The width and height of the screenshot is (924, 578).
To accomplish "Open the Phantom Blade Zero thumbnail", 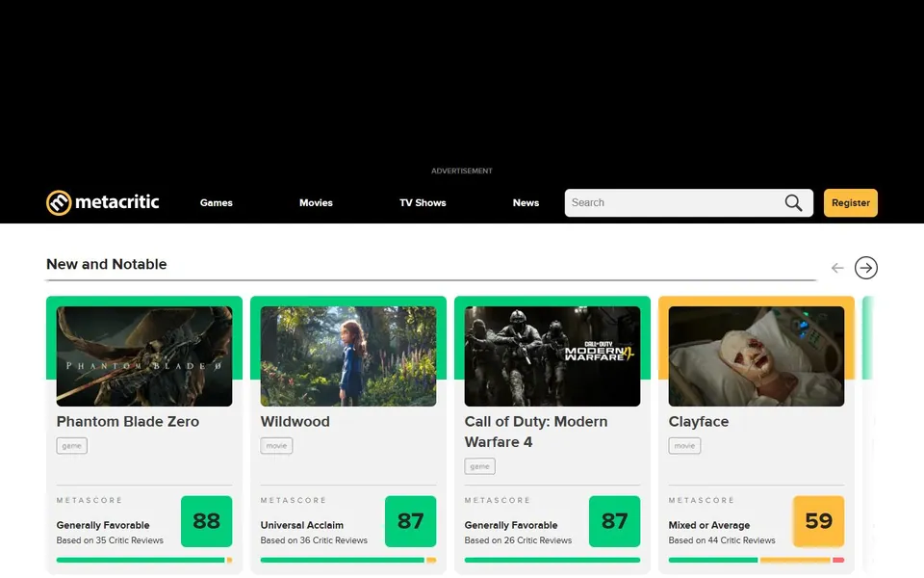I will (144, 356).
